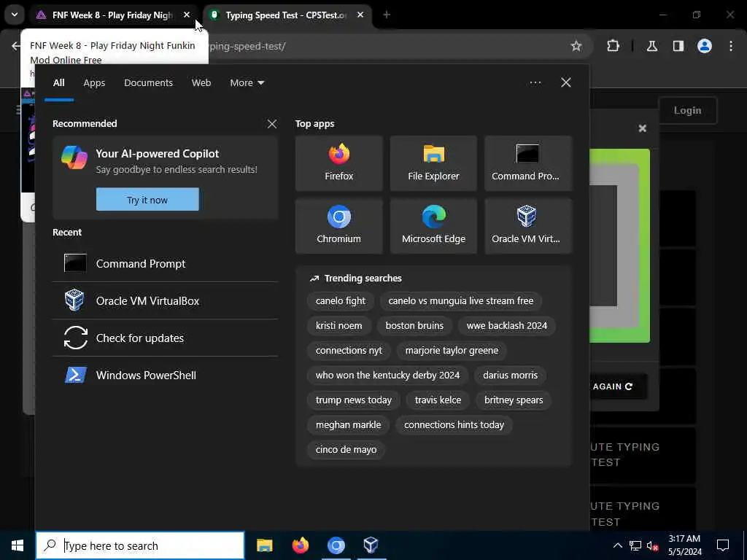The width and height of the screenshot is (747, 560).
Task: Open Command Prompt from Recent list
Action: coord(166,263)
